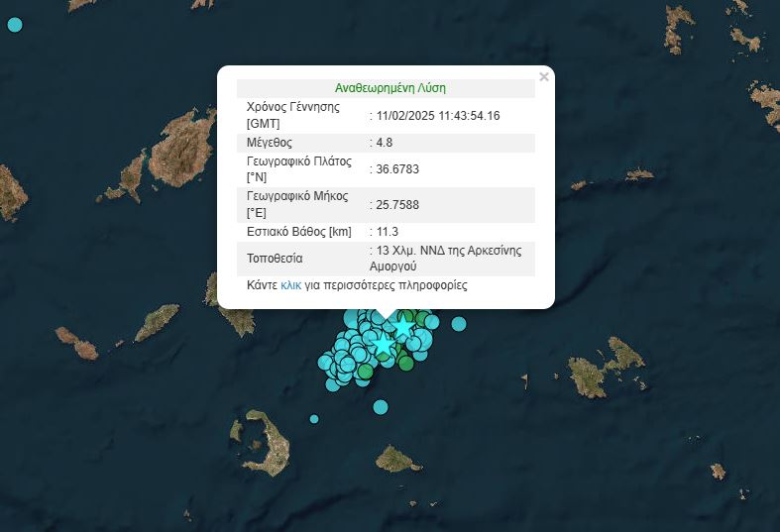Image resolution: width=780 pixels, height=532 pixels.
Task: Click the isolated cyan circle right of the cluster
Action: point(459,323)
